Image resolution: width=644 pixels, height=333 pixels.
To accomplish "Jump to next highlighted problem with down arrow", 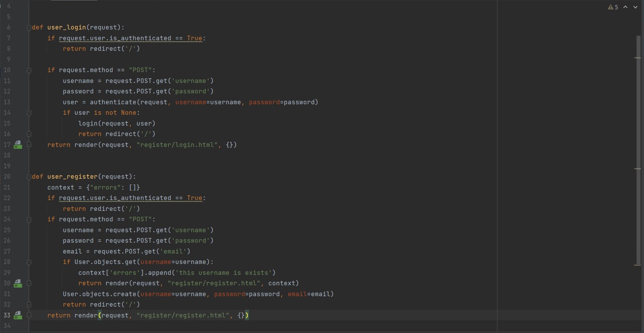I will tap(635, 7).
